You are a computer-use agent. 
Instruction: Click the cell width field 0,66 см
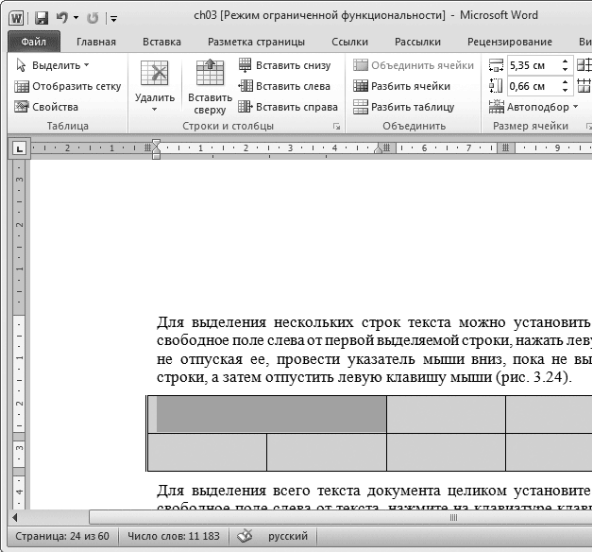click(x=533, y=86)
